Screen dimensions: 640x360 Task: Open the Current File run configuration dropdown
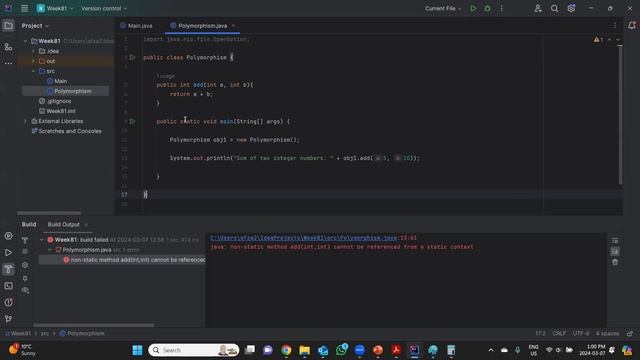[x=443, y=8]
